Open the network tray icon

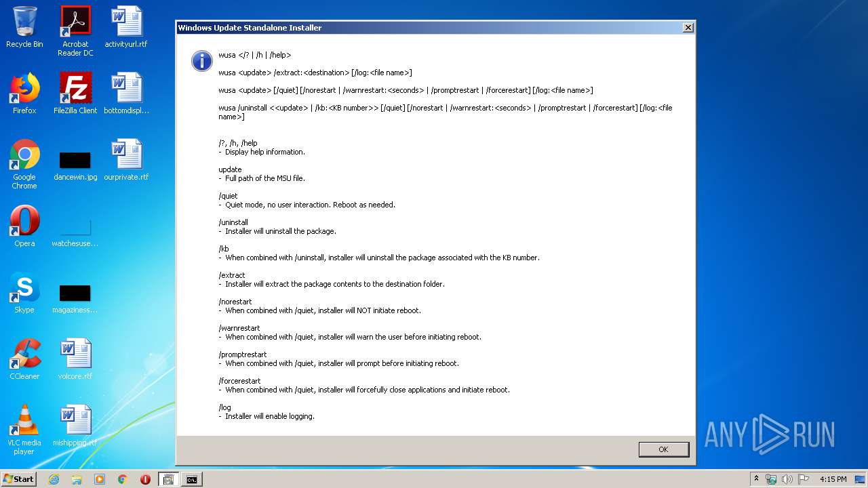pyautogui.click(x=771, y=479)
